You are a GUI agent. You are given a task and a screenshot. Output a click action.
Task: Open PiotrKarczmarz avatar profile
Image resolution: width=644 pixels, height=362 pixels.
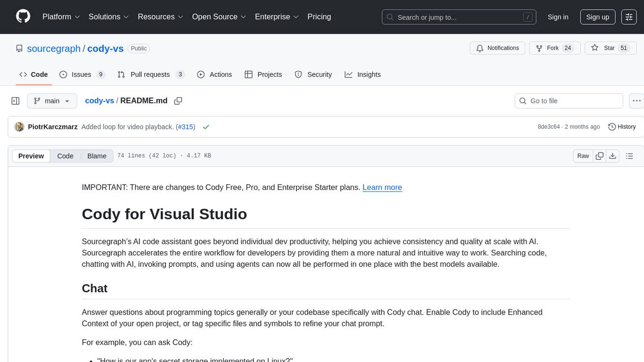point(19,127)
